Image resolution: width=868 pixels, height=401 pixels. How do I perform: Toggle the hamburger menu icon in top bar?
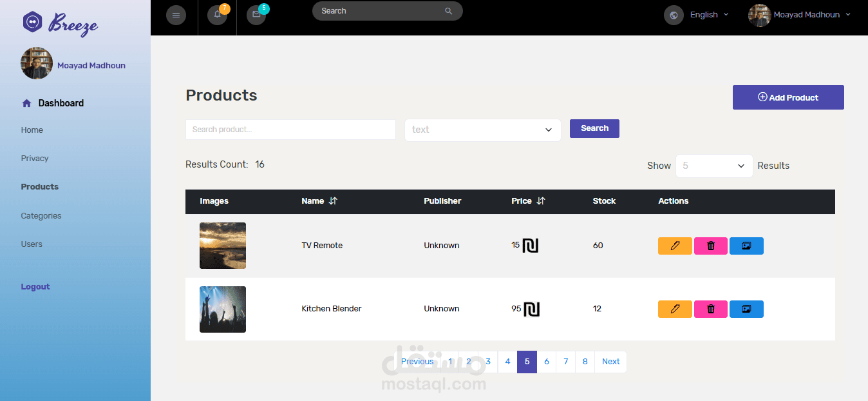(176, 15)
